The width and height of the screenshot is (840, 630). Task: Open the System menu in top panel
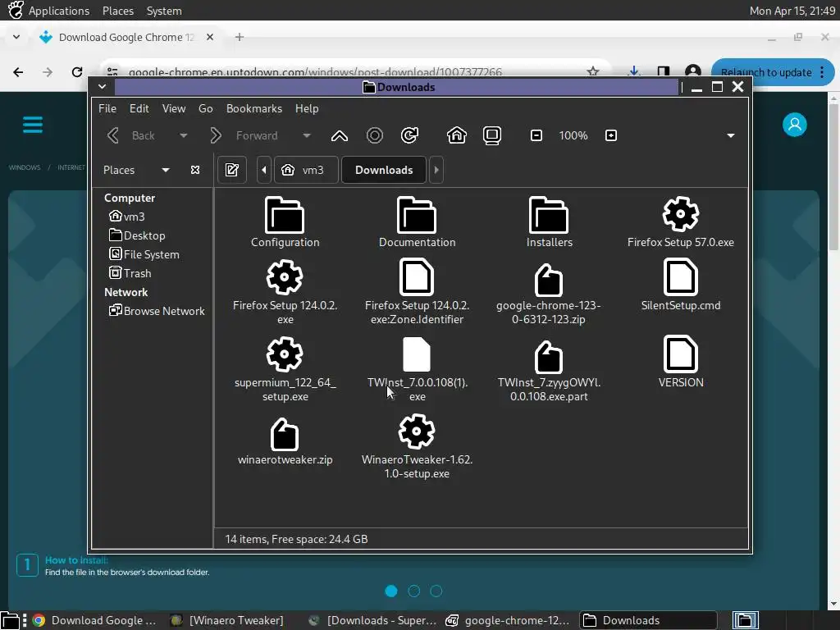tap(164, 11)
